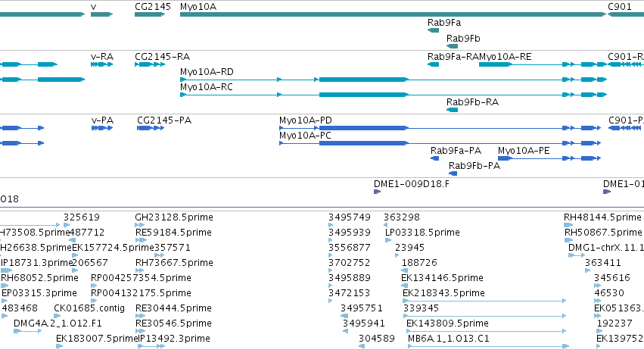Select the 3556877 feature label
Screen dimensions: 644x350
click(x=350, y=248)
